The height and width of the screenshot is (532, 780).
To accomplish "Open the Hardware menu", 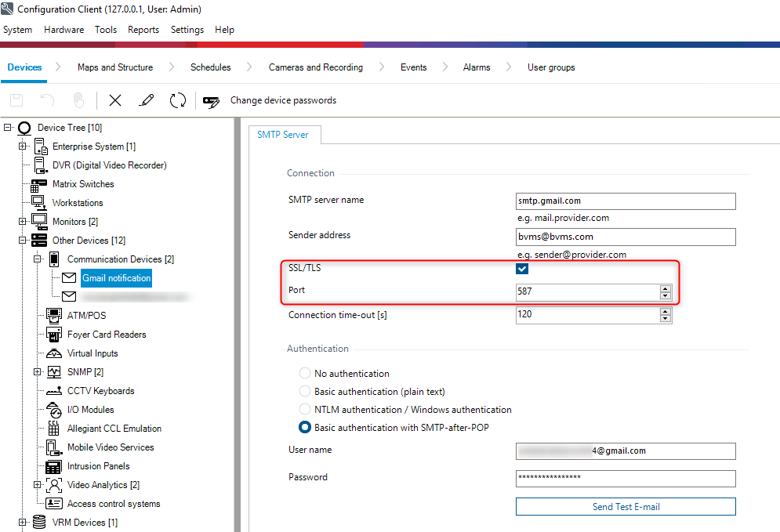I will click(63, 30).
